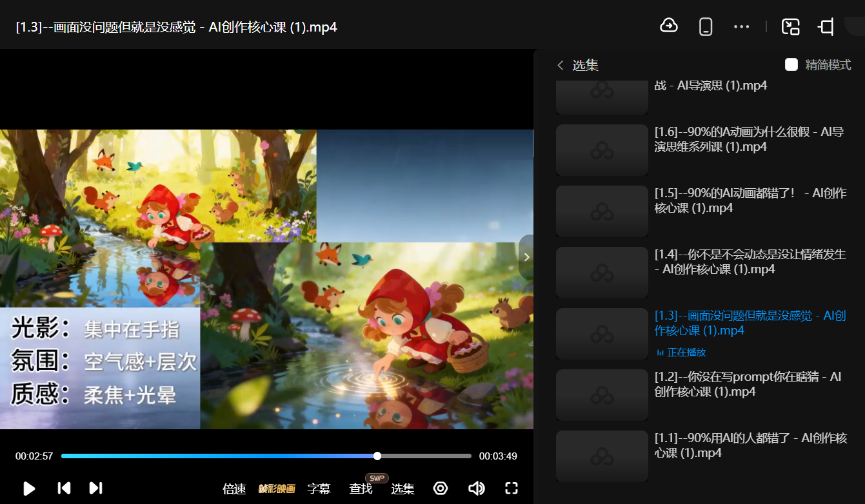Collapse the episode panel with the side arrow
The height and width of the screenshot is (504, 865).
click(526, 257)
